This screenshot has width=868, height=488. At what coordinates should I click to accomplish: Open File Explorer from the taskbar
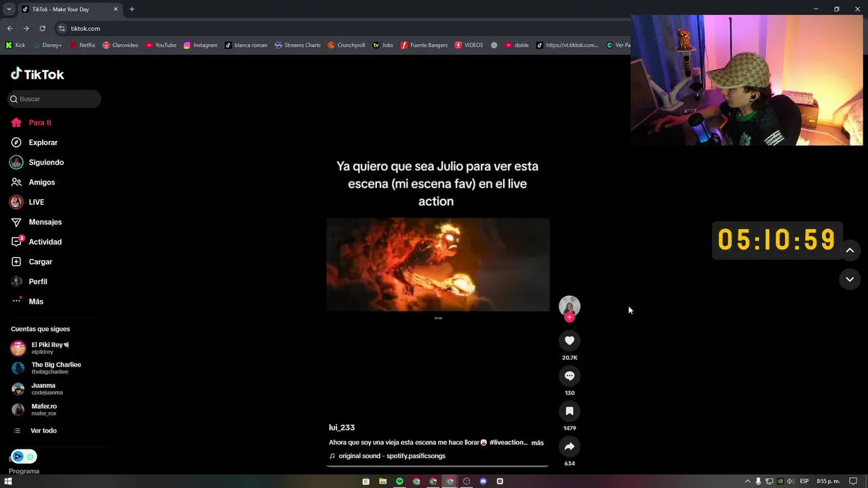tap(382, 481)
